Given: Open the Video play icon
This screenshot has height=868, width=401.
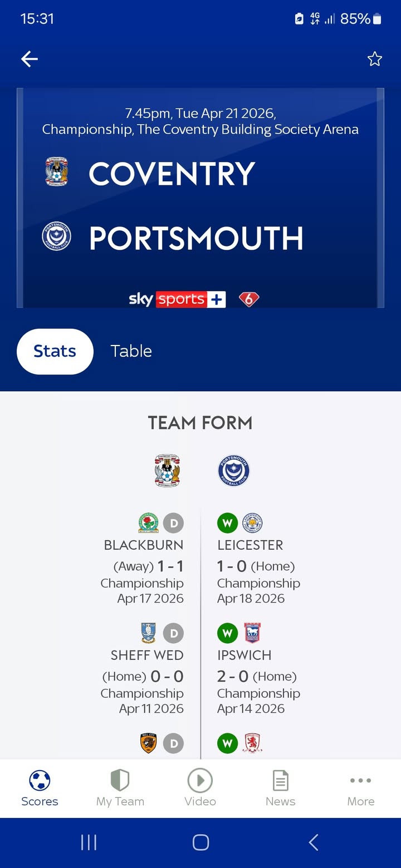Looking at the screenshot, I should coord(200,780).
